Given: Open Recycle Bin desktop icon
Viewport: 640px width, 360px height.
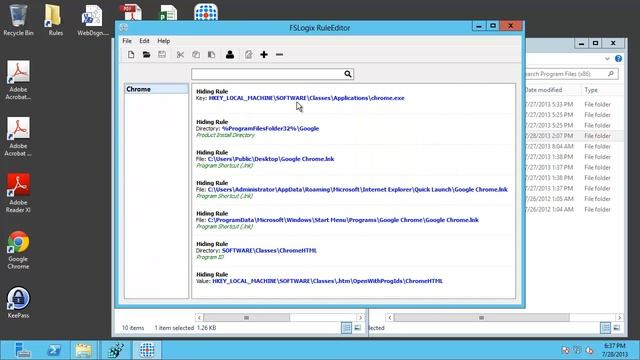Looking at the screenshot, I should 18,20.
